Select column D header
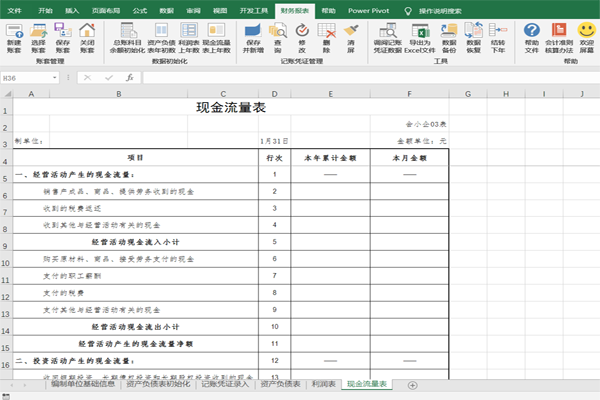Viewport: 600px width, 400px height. pos(274,94)
